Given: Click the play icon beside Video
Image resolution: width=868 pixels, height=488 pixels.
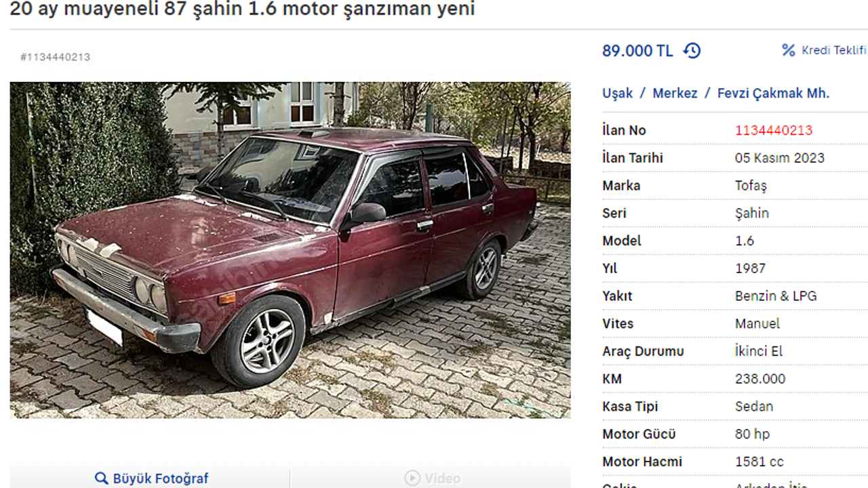Looking at the screenshot, I should point(412,479).
